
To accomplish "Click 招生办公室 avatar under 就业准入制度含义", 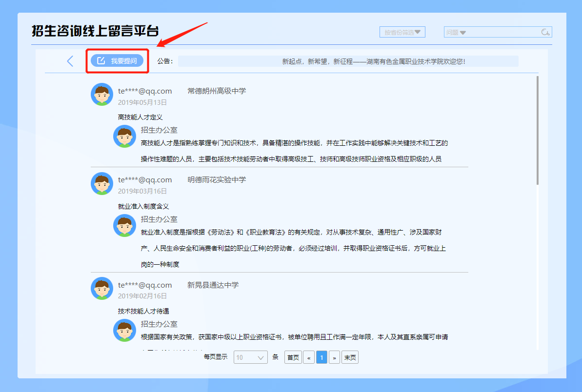I will pos(124,225).
